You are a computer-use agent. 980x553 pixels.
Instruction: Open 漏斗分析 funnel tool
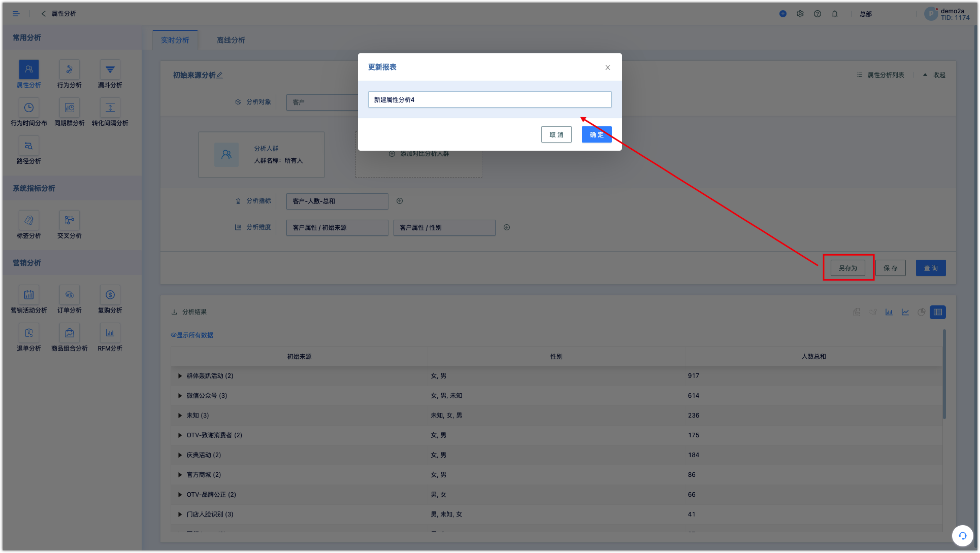[x=110, y=75]
